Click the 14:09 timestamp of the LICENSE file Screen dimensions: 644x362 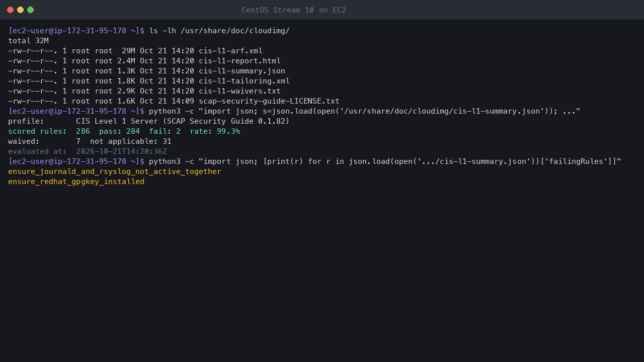183,101
